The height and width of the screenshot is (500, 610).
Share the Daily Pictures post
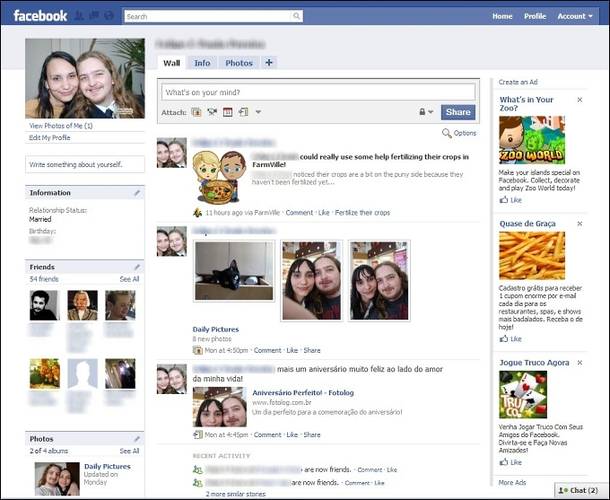click(x=312, y=350)
